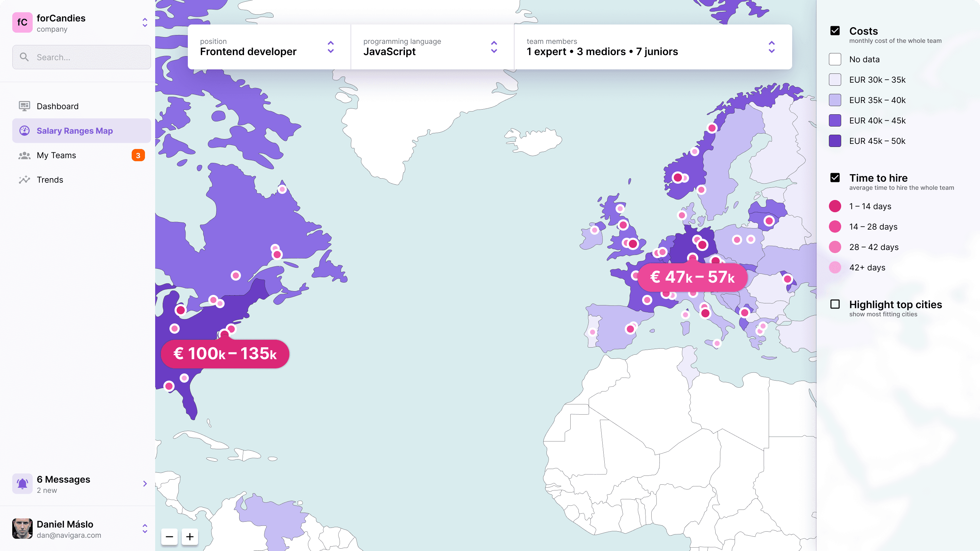Expand the forCandies company switcher arrows
Viewport: 980px width, 551px height.
coord(145,22)
